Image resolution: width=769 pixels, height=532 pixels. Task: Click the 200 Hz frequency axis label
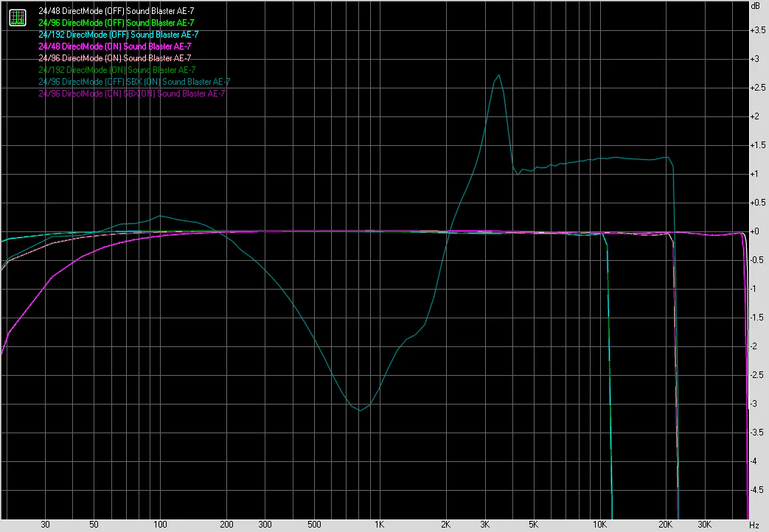(x=226, y=524)
